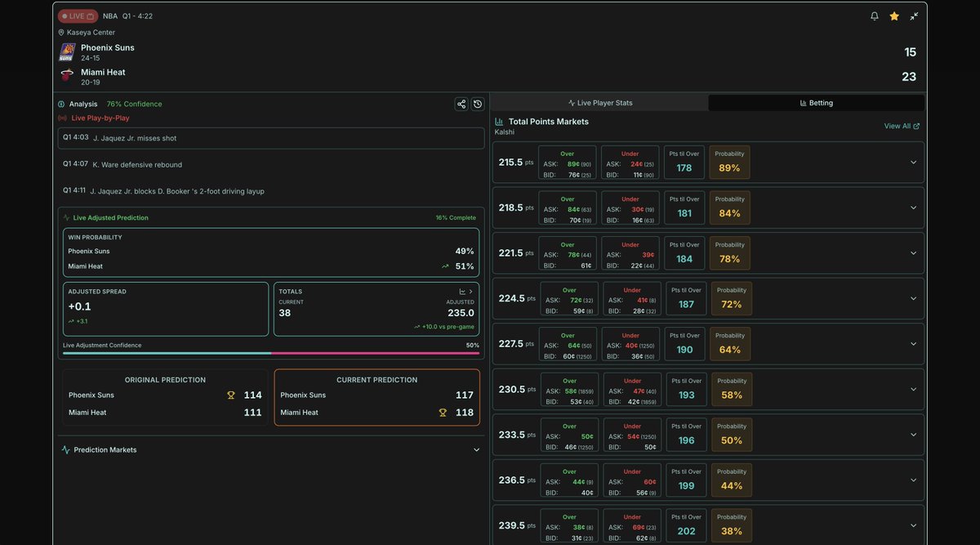Expand the 233.5 pts market row

914,435
